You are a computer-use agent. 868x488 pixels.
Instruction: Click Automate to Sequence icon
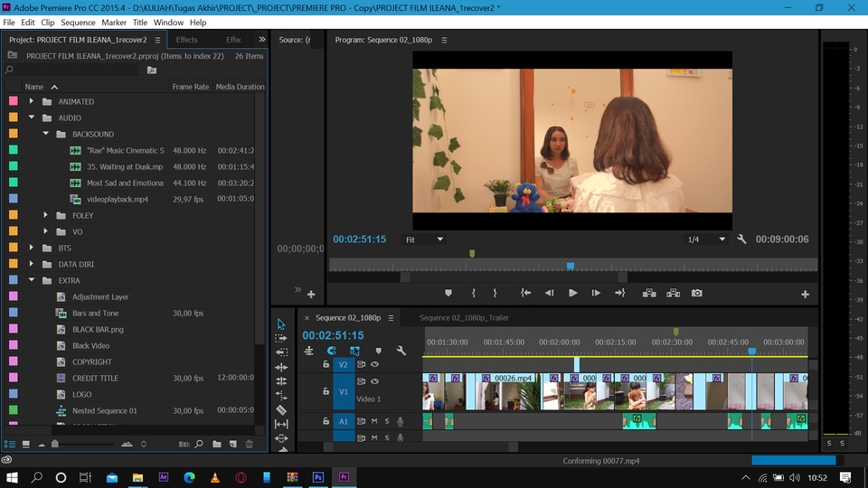click(x=184, y=444)
